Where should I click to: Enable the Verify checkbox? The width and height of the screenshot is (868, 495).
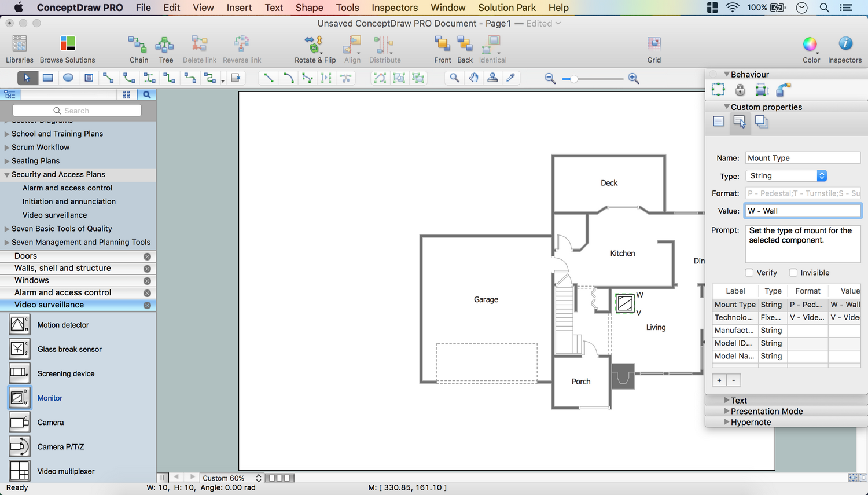point(749,273)
